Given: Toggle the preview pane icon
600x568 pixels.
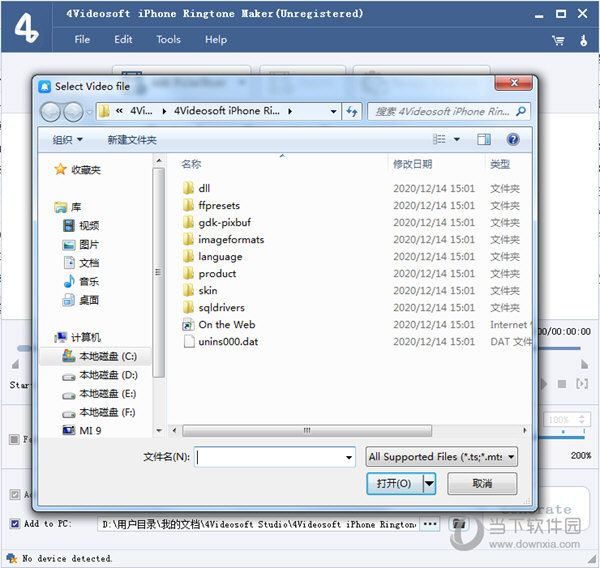Looking at the screenshot, I should click(484, 139).
